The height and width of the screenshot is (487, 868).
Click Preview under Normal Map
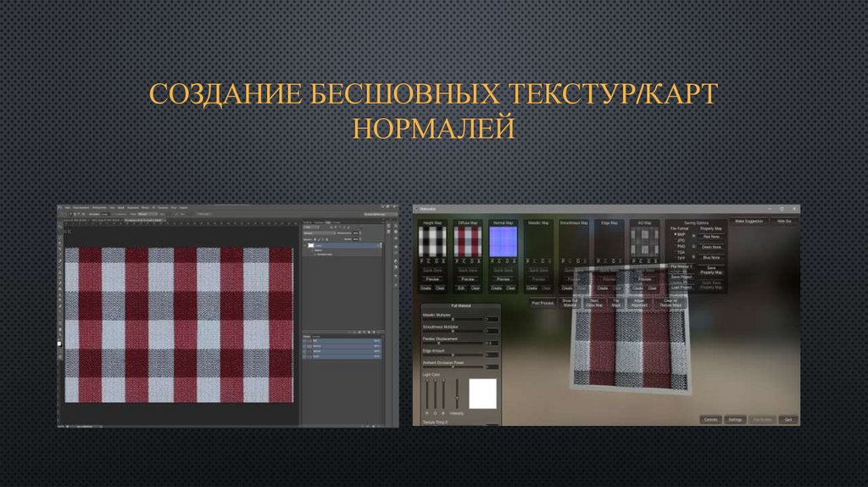tap(504, 279)
